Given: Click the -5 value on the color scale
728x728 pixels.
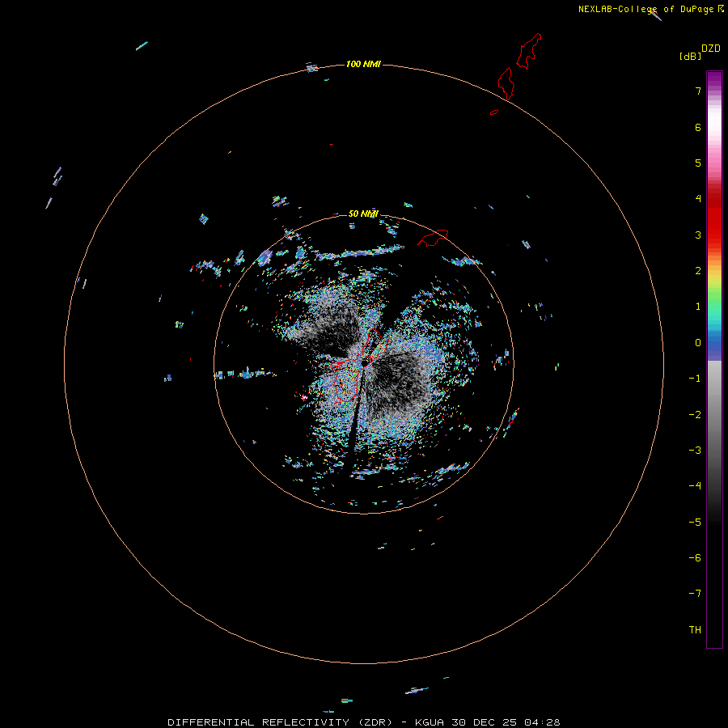Looking at the screenshot, I should tap(695, 523).
